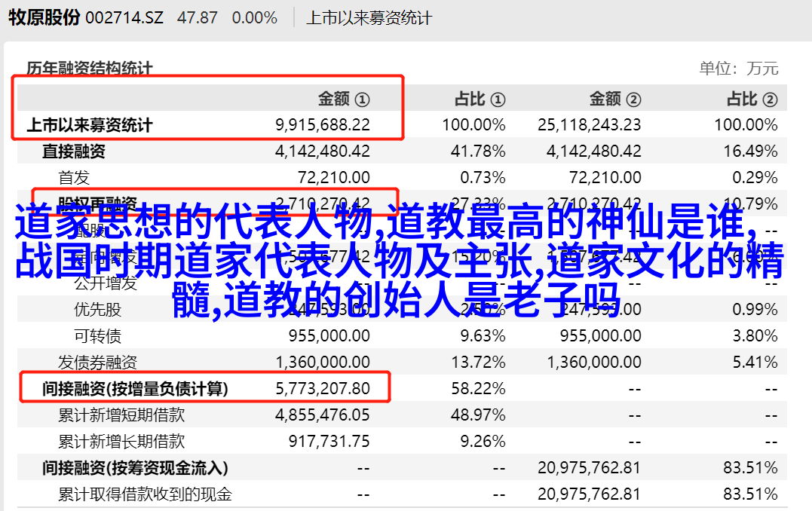Viewport: 812px width, 511px height.
Task: Select the 首发 row label
Action: tap(74, 178)
